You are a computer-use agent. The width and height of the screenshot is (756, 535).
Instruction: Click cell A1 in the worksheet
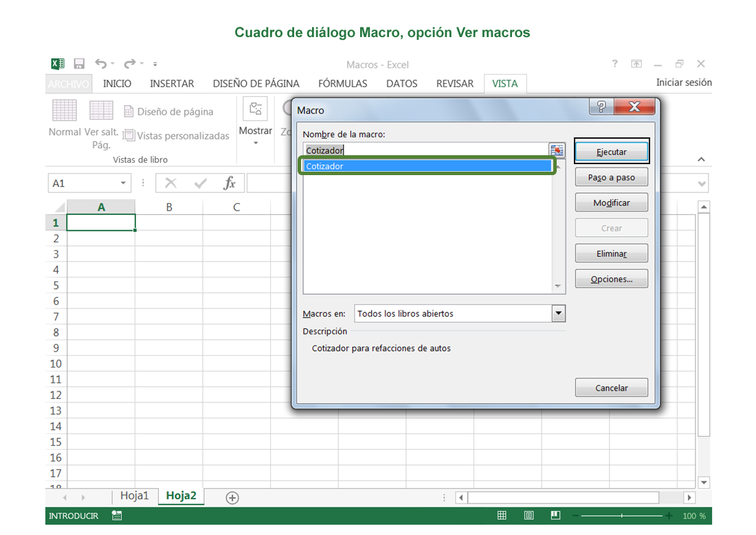(101, 223)
